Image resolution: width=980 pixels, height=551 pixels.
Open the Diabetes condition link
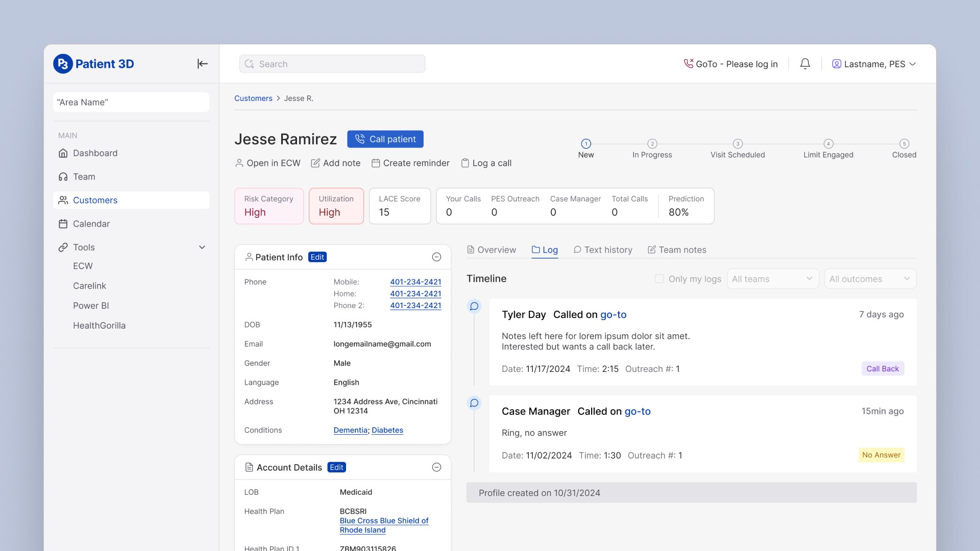click(387, 430)
